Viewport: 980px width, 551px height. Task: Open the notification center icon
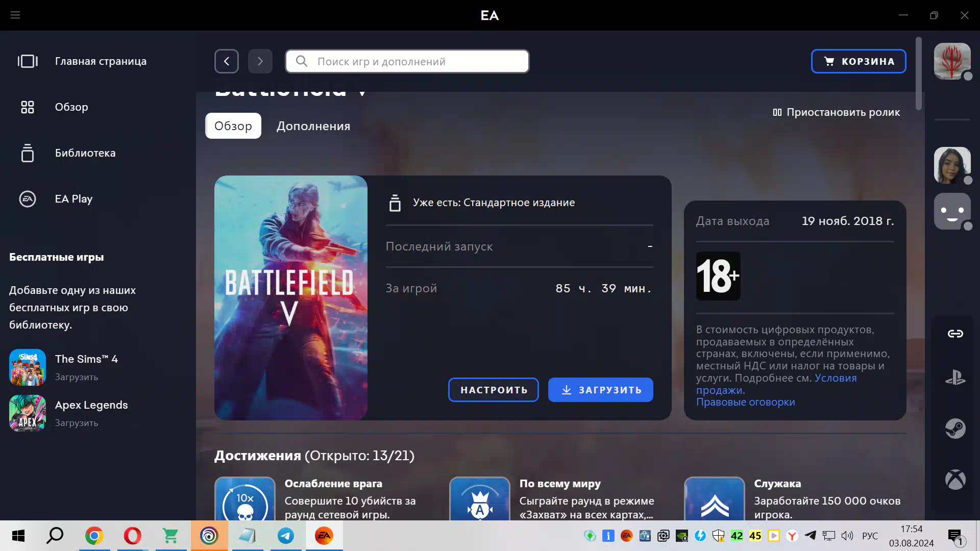coord(955,536)
